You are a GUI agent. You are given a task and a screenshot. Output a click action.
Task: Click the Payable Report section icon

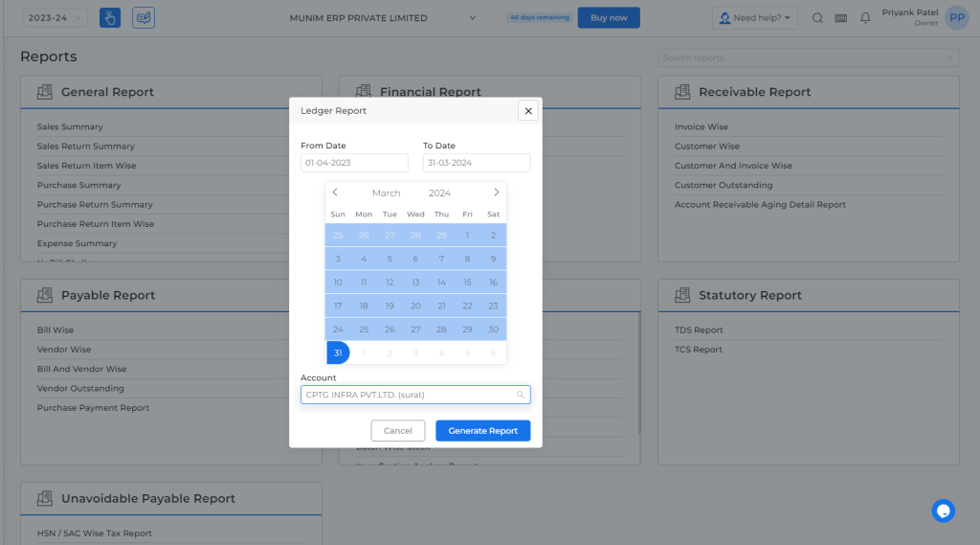[45, 295]
